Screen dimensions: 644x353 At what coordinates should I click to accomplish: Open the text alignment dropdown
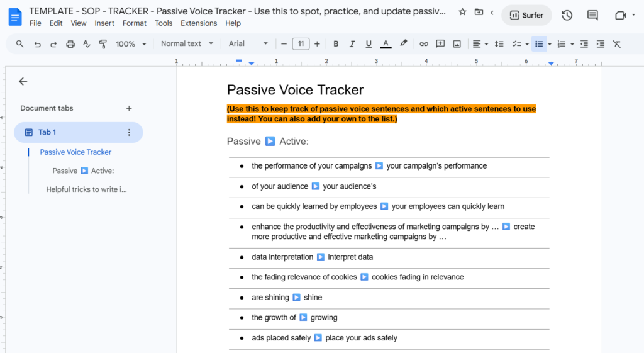[480, 44]
